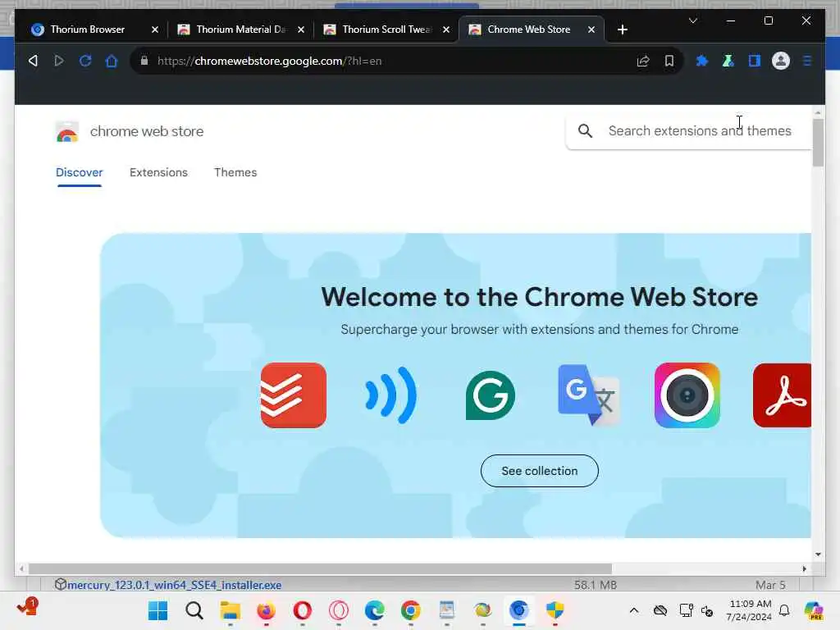Click the See collection button
Image resolution: width=840 pixels, height=630 pixels.
coord(540,471)
